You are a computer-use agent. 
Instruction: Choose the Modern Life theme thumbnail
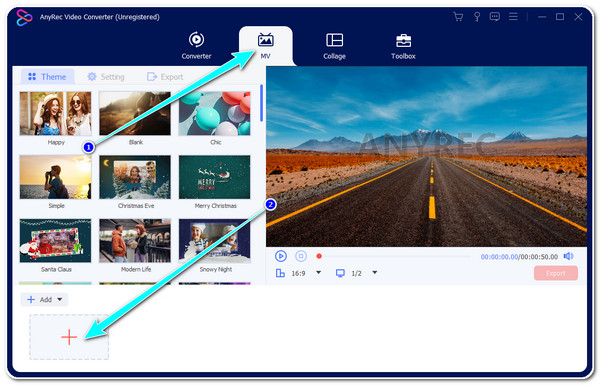[135, 240]
